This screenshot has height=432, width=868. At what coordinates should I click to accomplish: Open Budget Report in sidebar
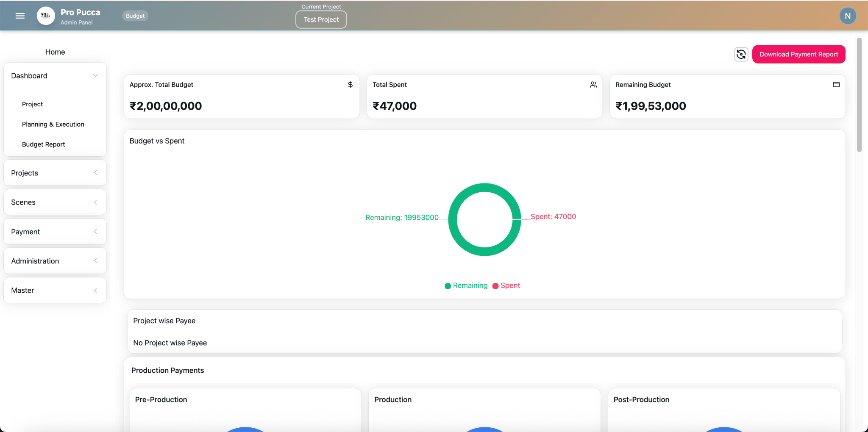pos(43,144)
